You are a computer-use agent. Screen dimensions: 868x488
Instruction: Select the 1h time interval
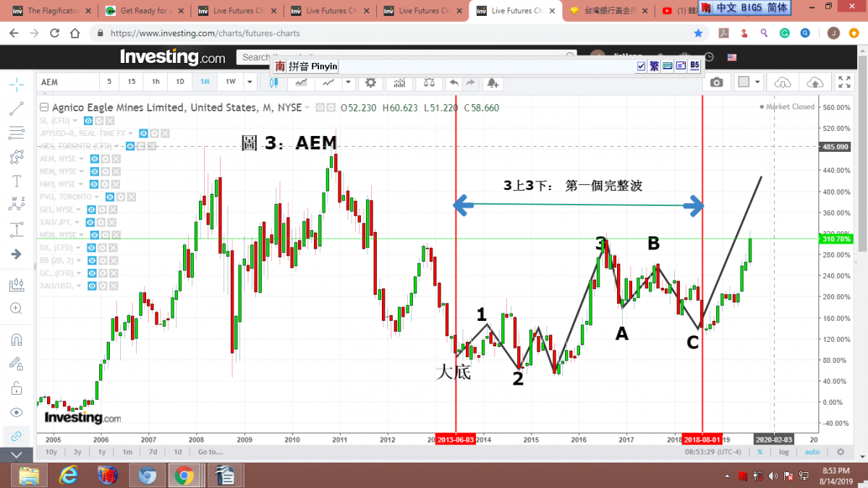coord(156,82)
